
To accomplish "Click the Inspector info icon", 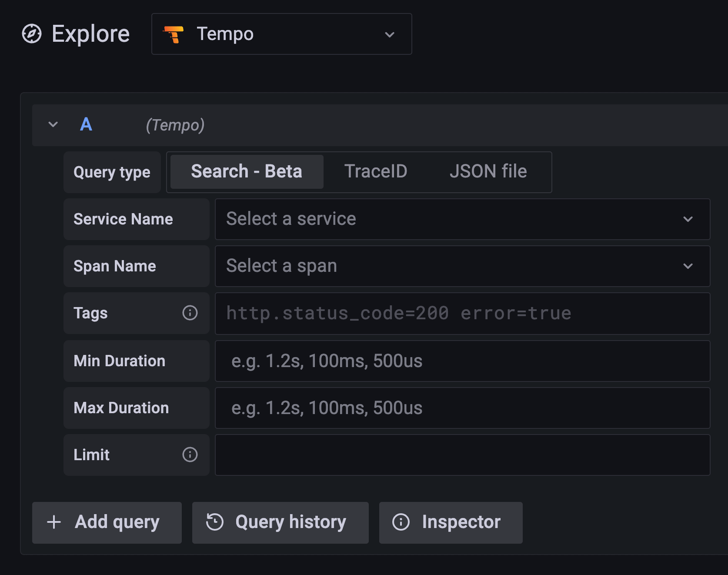I will pos(401,522).
